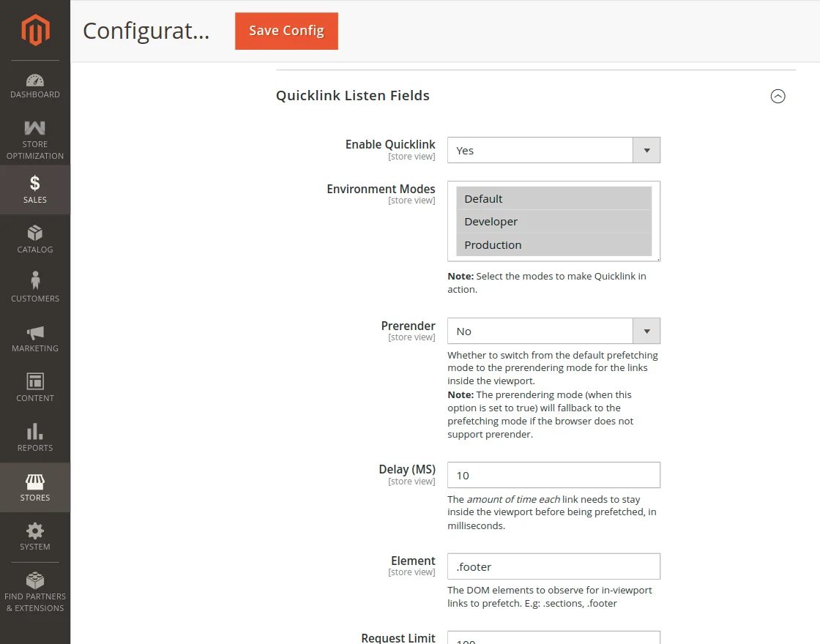The image size is (820, 644).
Task: Collapse the Quicklink Listen Fields section
Action: (778, 96)
